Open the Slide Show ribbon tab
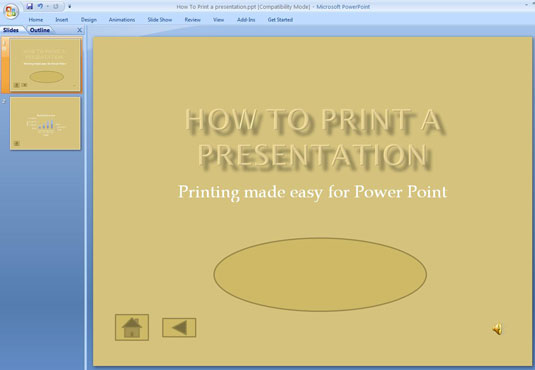Screen dimensions: 535x370 (x=160, y=20)
